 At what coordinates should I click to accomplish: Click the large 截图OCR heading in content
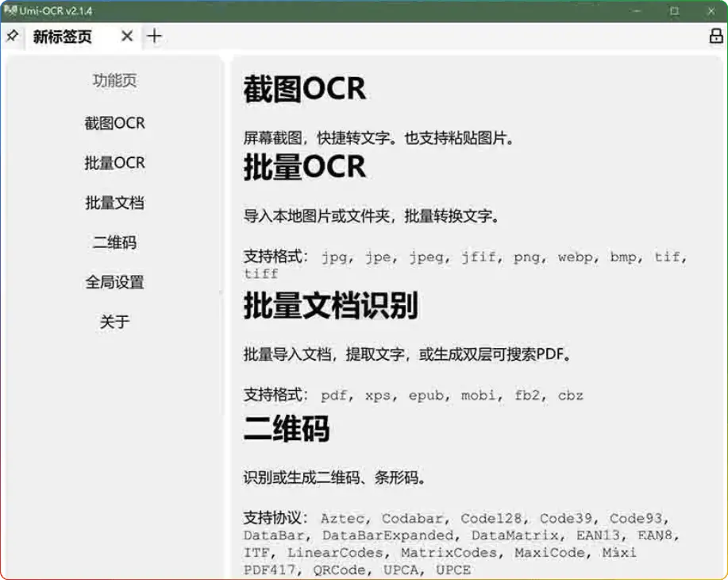point(304,89)
